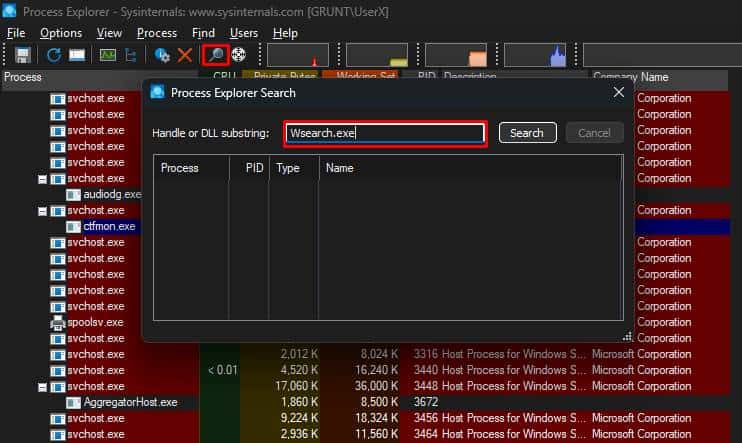Viewport: 742px width, 443px height.
Task: Sort results by the Process column header
Action: (191, 168)
